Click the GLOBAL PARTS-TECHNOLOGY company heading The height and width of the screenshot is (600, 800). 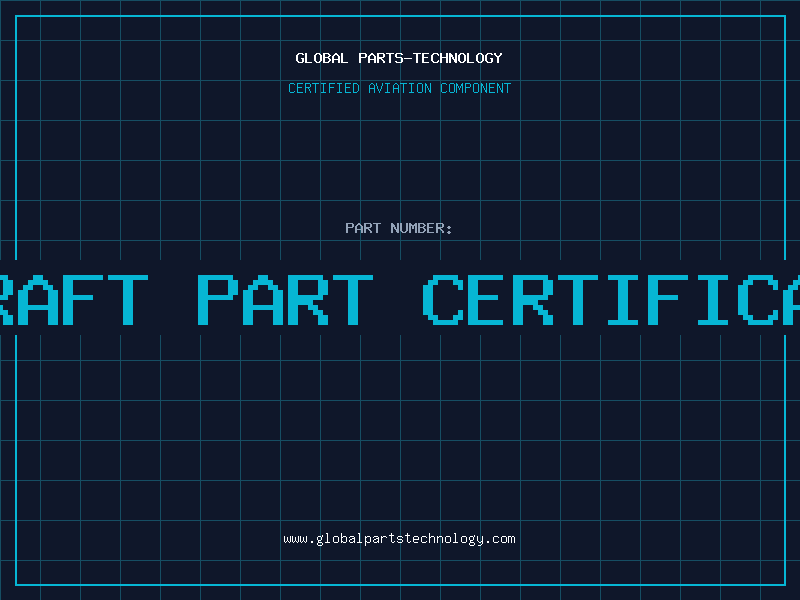point(399,58)
